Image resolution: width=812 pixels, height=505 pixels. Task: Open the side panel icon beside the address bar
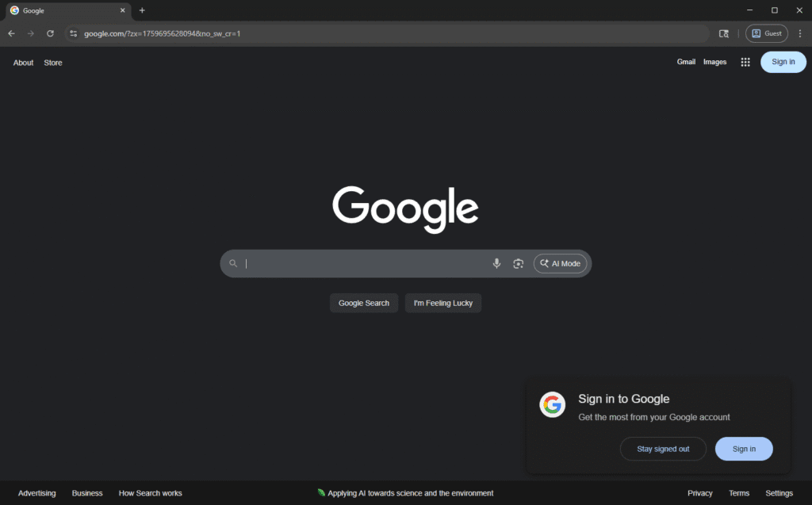723,33
